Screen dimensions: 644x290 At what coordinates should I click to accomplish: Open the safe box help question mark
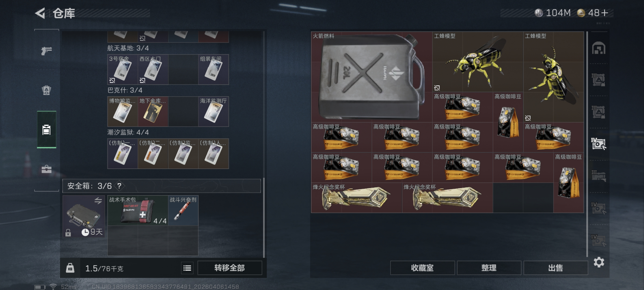(x=119, y=186)
